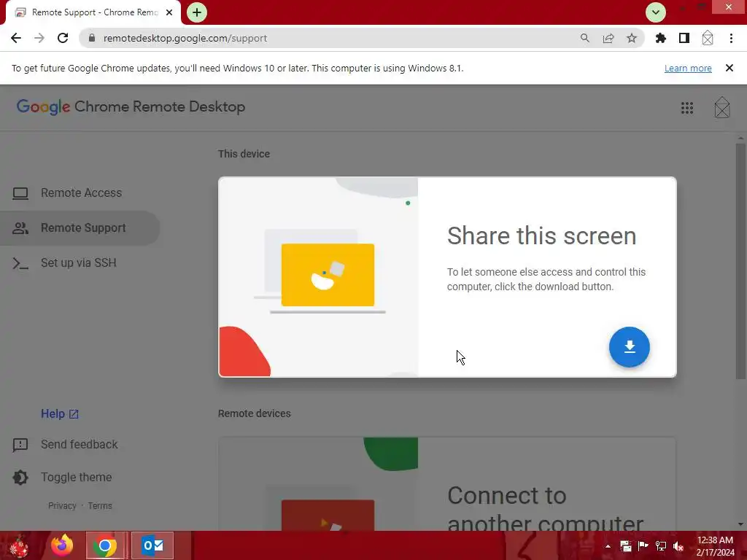Reload the current page
Viewport: 747px width, 560px height.
coord(63,38)
